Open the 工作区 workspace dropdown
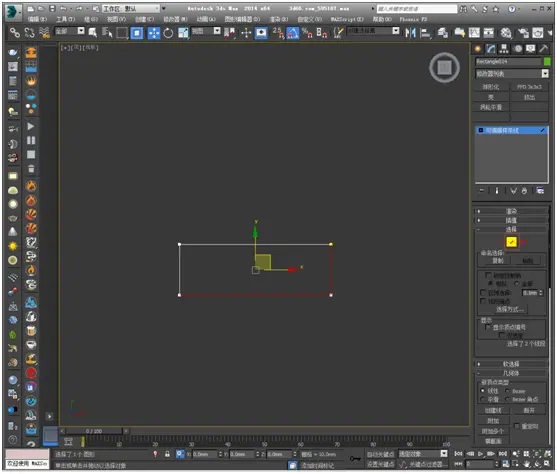557x474 pixels. (x=131, y=9)
